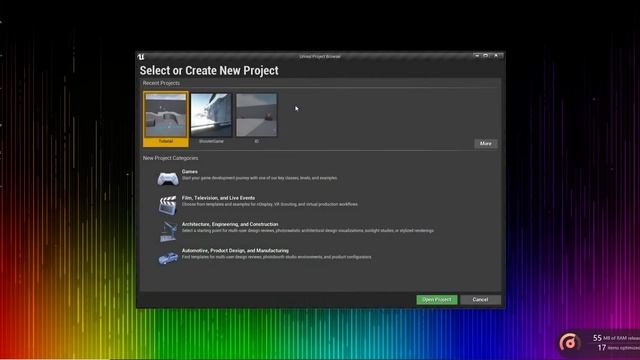Click the "55 MB of RAM" notification text
This screenshot has width=640, height=360.
tap(616, 338)
